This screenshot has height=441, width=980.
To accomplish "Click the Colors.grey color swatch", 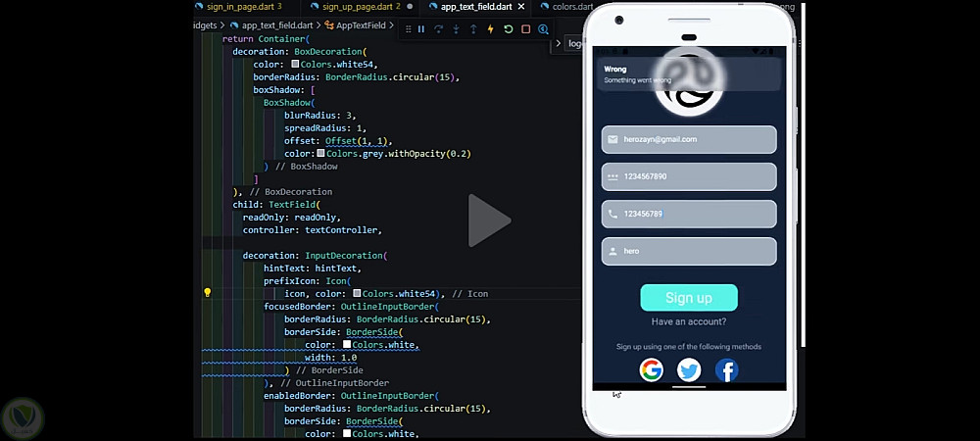I will (x=320, y=153).
